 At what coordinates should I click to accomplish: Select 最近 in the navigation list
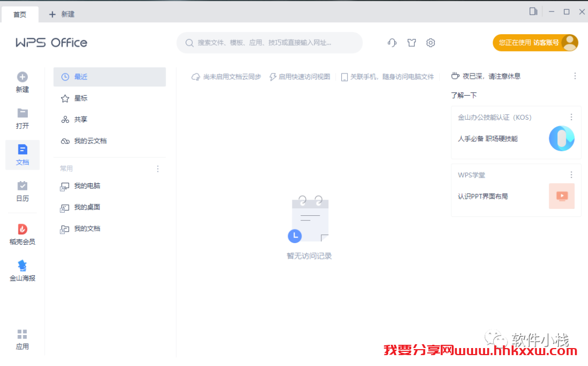pyautogui.click(x=109, y=77)
